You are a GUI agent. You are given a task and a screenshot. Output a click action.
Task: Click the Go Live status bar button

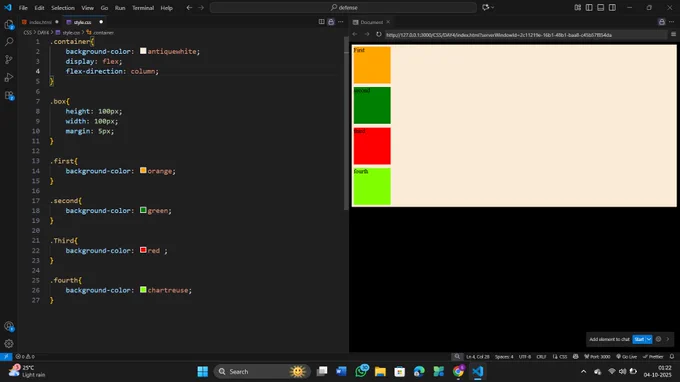pyautogui.click(x=626, y=356)
